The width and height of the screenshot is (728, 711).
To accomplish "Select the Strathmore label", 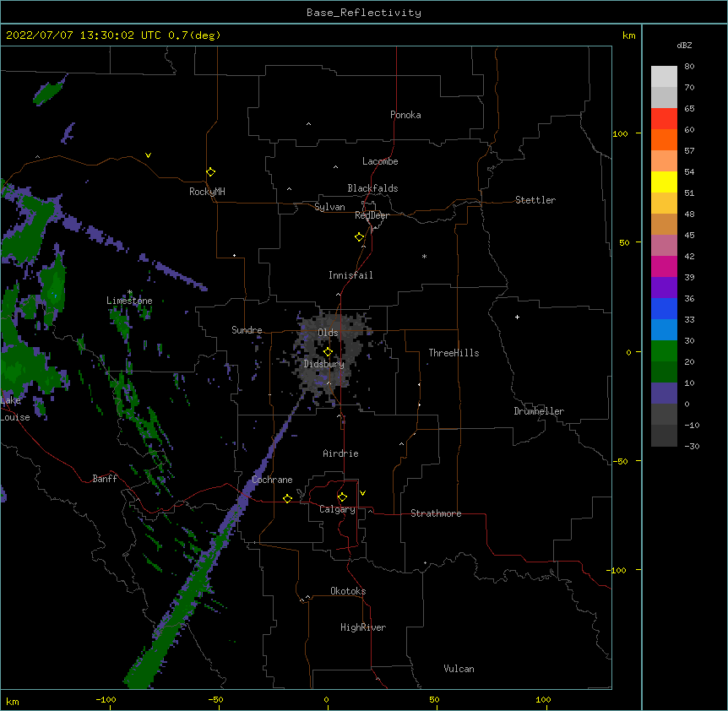I will 436,513.
